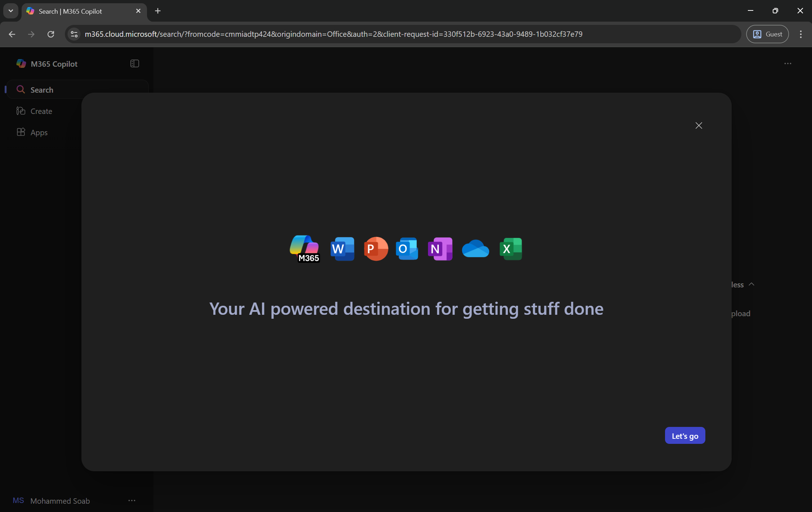Click the Create icon in sidebar
812x512 pixels.
[x=21, y=111]
